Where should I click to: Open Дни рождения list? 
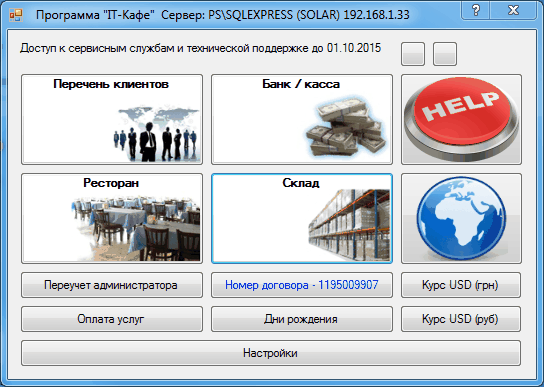pyautogui.click(x=302, y=319)
